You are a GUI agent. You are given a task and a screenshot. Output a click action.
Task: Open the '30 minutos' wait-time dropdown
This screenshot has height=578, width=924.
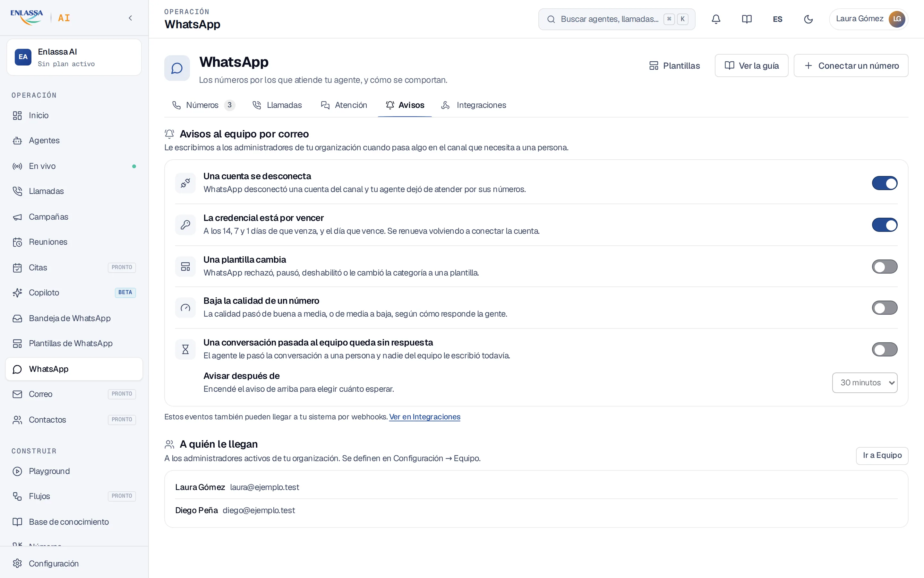pyautogui.click(x=864, y=383)
